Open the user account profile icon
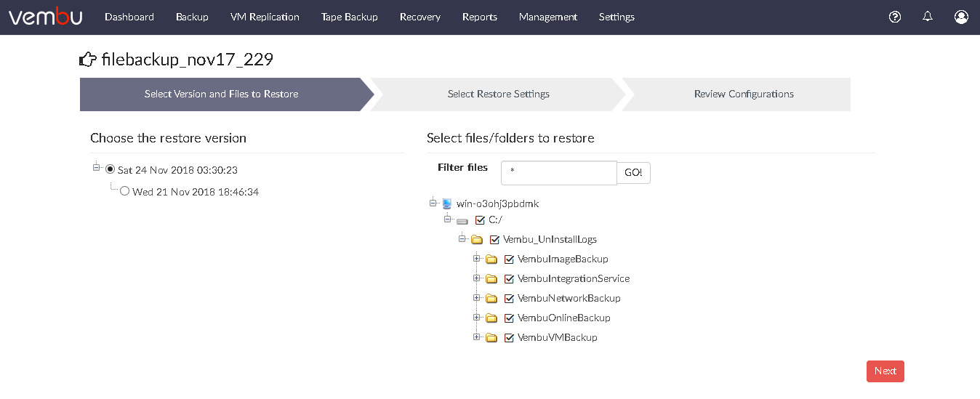This screenshot has width=980, height=399. tap(961, 17)
